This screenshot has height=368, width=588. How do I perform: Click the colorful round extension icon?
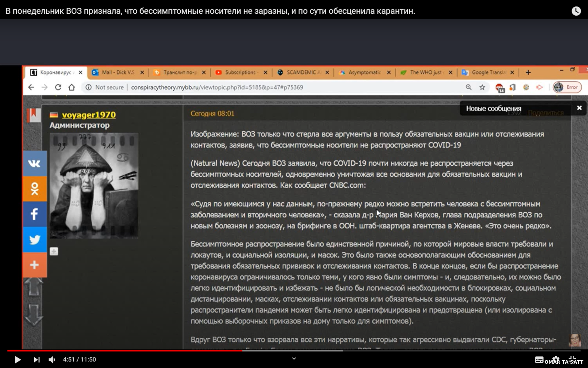pos(526,87)
